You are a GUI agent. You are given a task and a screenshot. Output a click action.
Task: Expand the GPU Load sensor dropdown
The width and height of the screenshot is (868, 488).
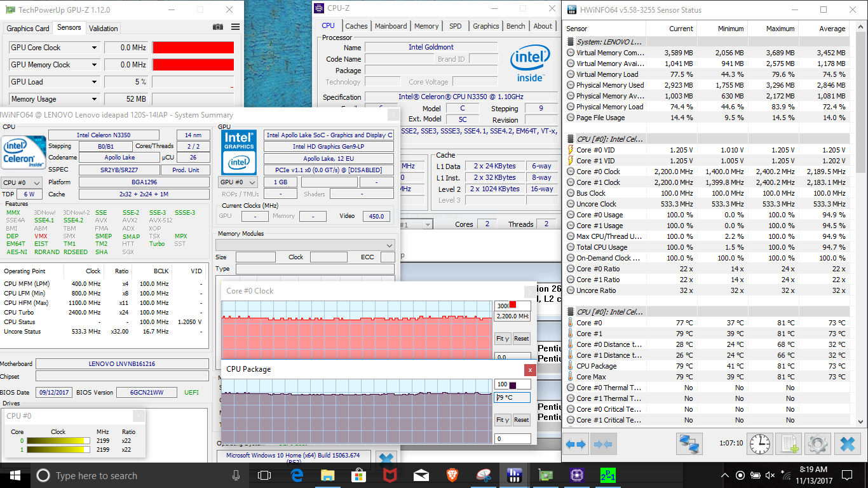click(94, 82)
